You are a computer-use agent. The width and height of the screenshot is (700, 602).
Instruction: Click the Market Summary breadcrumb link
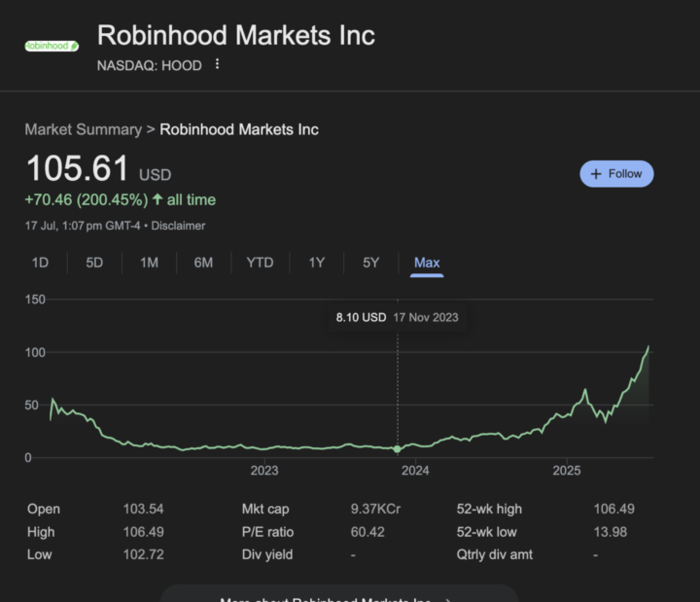(83, 129)
